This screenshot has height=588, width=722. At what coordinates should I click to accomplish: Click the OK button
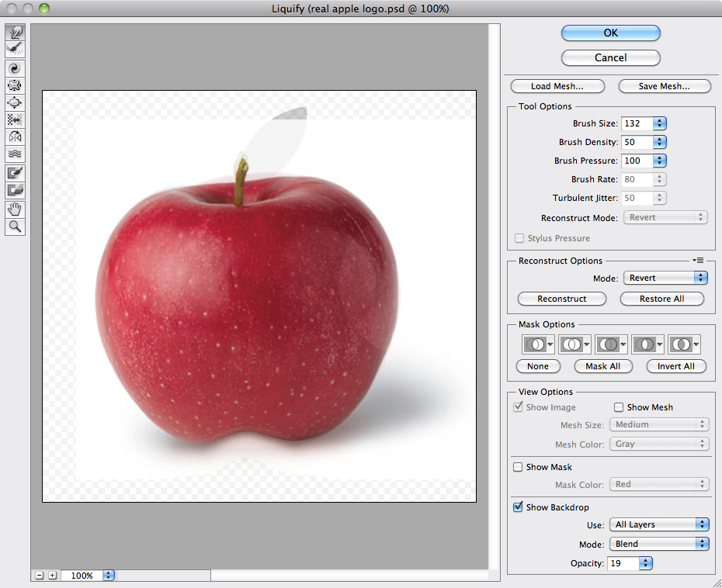click(610, 33)
